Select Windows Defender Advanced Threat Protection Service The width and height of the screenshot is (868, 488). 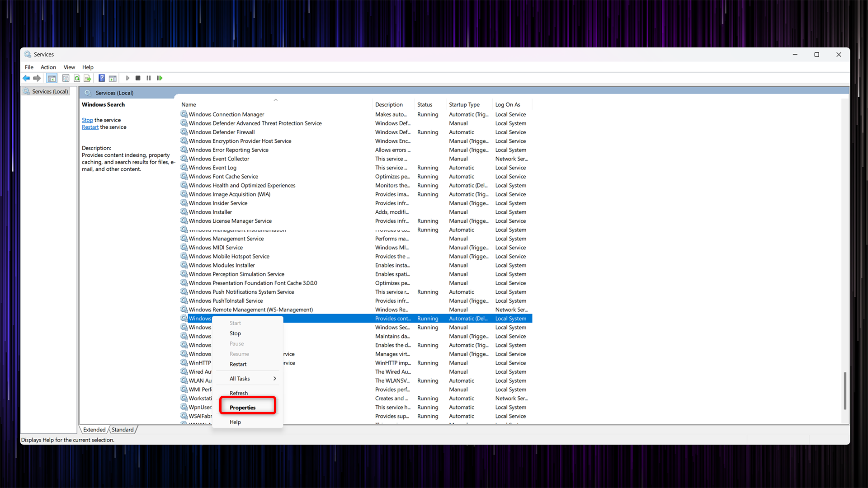(x=356, y=123)
